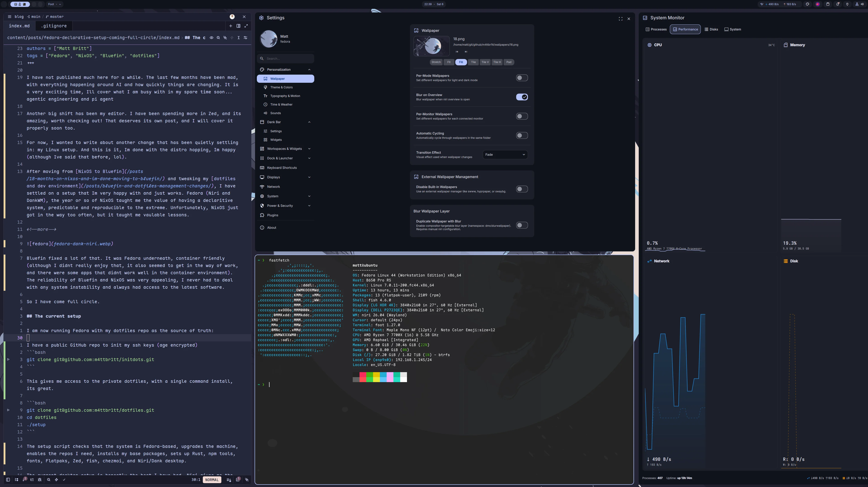Toggle Disable Built-in Wallpapers switch
This screenshot has height=487, width=868.
tap(522, 189)
